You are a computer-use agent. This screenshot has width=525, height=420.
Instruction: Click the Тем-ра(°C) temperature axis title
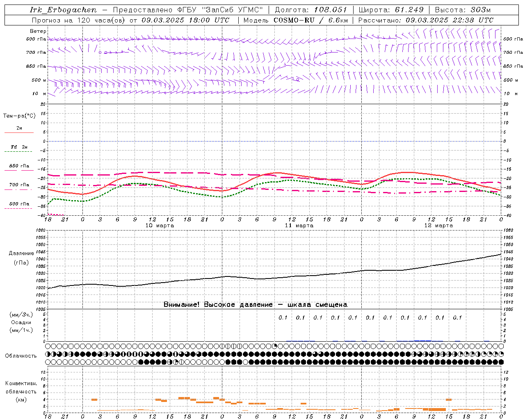click(x=19, y=116)
